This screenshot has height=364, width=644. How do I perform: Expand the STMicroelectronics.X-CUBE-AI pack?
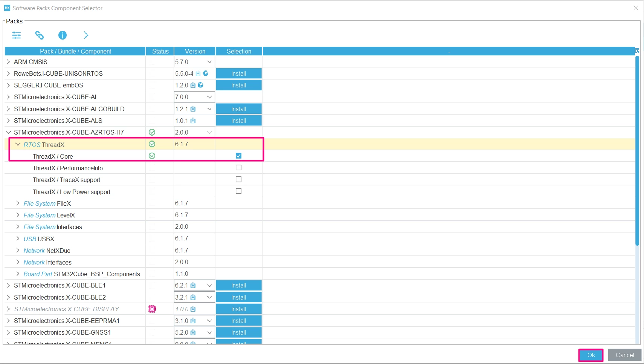8,97
